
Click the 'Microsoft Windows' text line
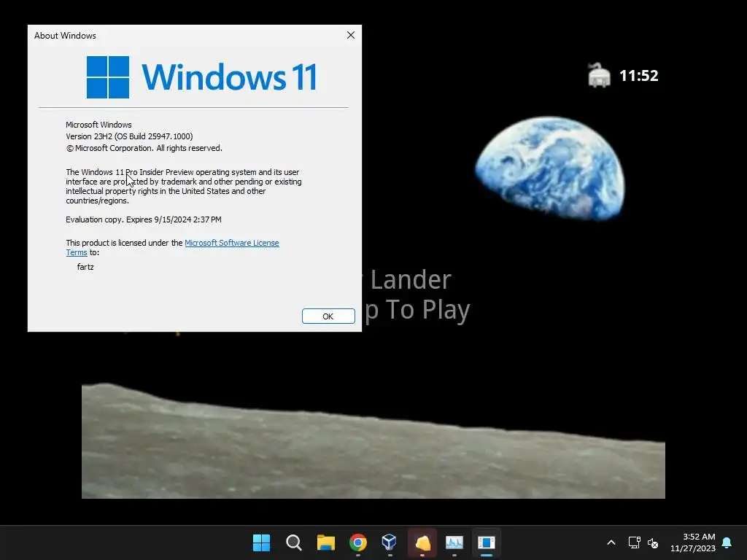[x=98, y=125]
